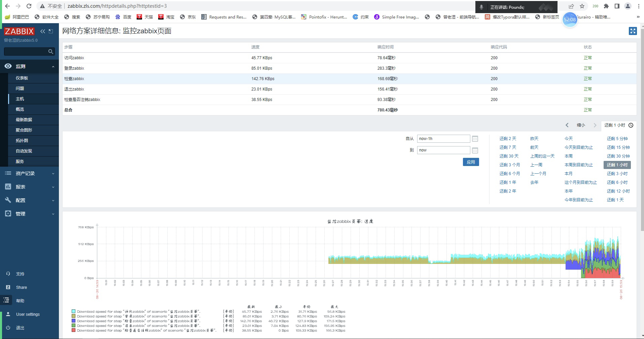Viewport: 644px width, 339px height.
Task: Open 阿里巴巴 bookmark
Action: (17, 17)
